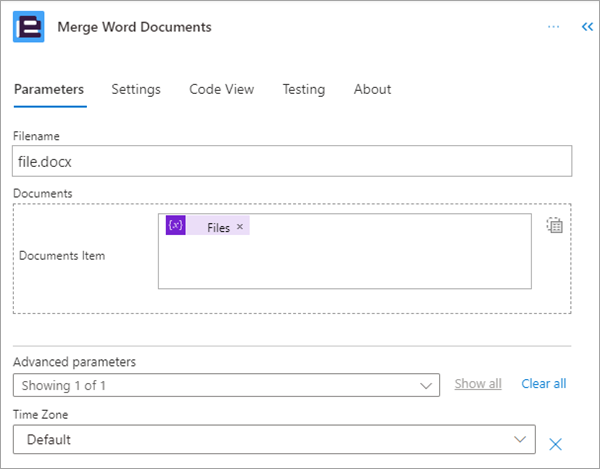The width and height of the screenshot is (600, 469).
Task: Click the Show all link
Action: pyautogui.click(x=478, y=384)
